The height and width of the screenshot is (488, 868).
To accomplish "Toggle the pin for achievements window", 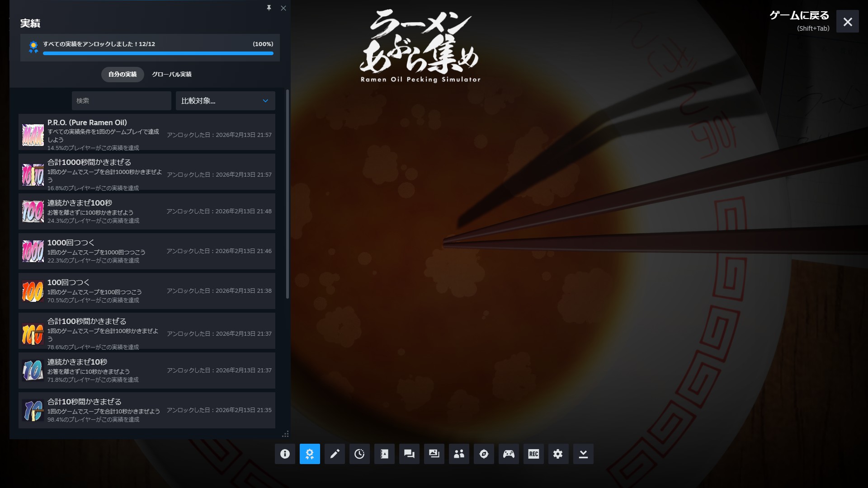I will (269, 8).
